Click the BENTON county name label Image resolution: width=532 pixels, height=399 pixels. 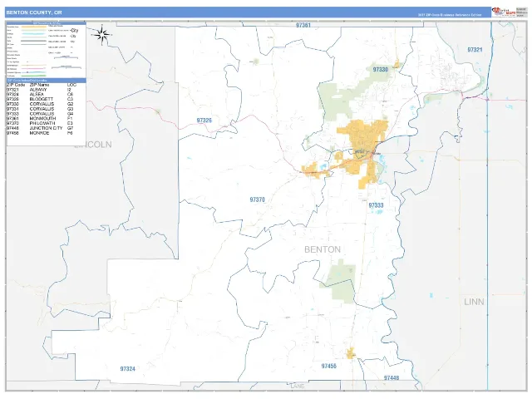(323, 249)
